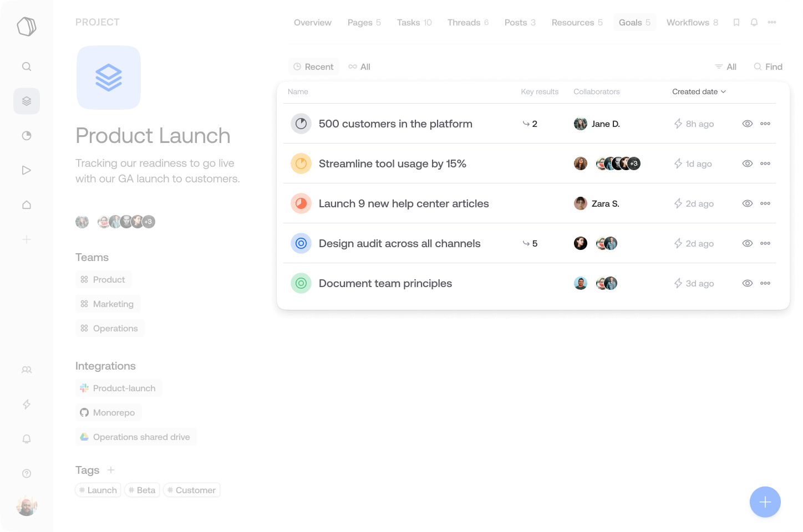Viewport: 803px width, 532px height.
Task: Open the Overview tab
Action: [x=313, y=22]
